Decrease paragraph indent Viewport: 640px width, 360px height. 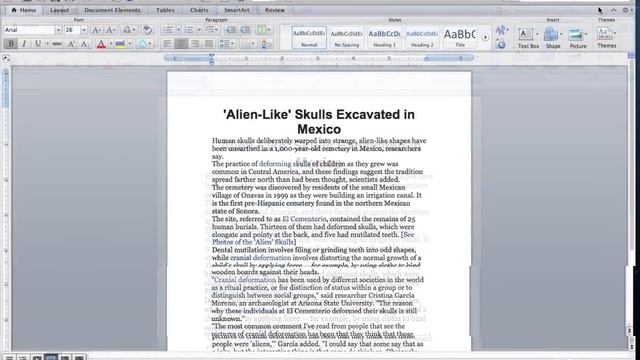[231, 30]
